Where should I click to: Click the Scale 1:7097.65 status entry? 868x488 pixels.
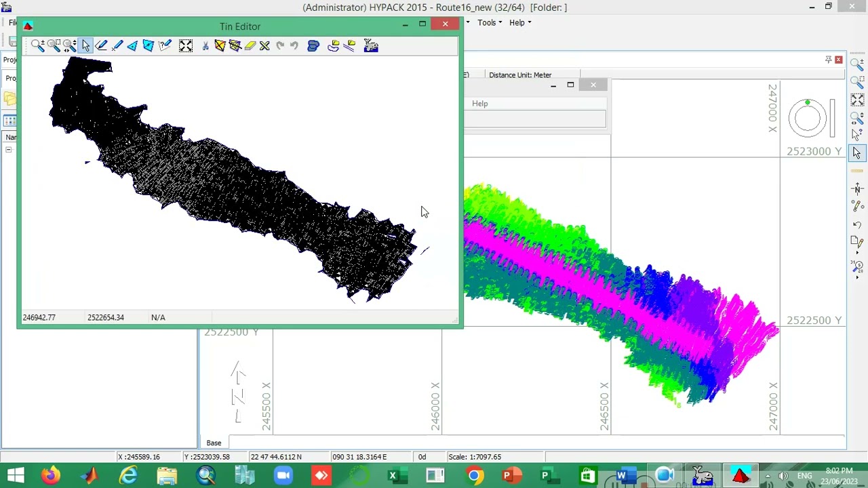[475, 457]
